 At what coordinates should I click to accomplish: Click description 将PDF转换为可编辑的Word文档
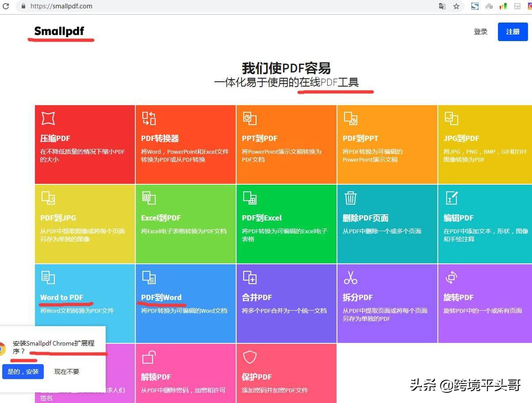click(x=184, y=311)
